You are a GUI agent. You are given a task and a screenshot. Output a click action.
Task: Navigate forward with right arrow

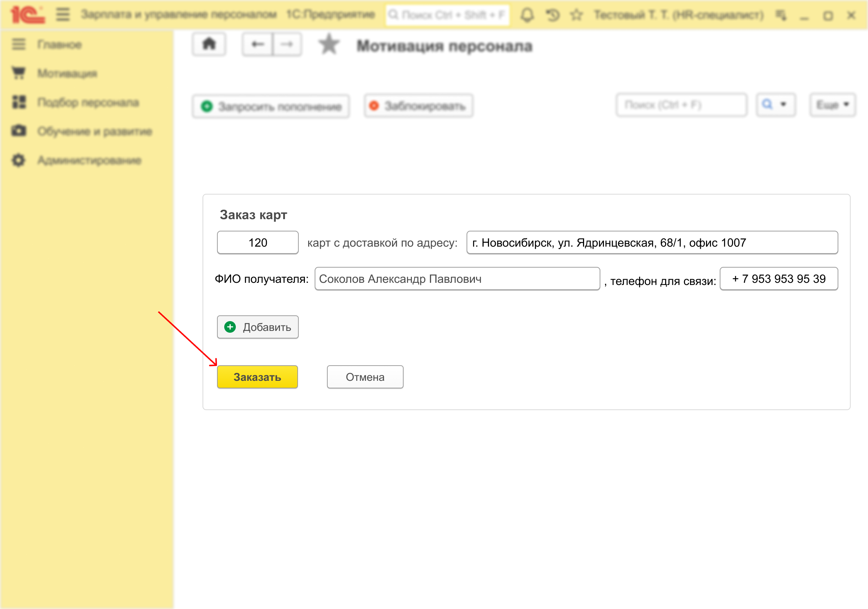click(x=287, y=44)
